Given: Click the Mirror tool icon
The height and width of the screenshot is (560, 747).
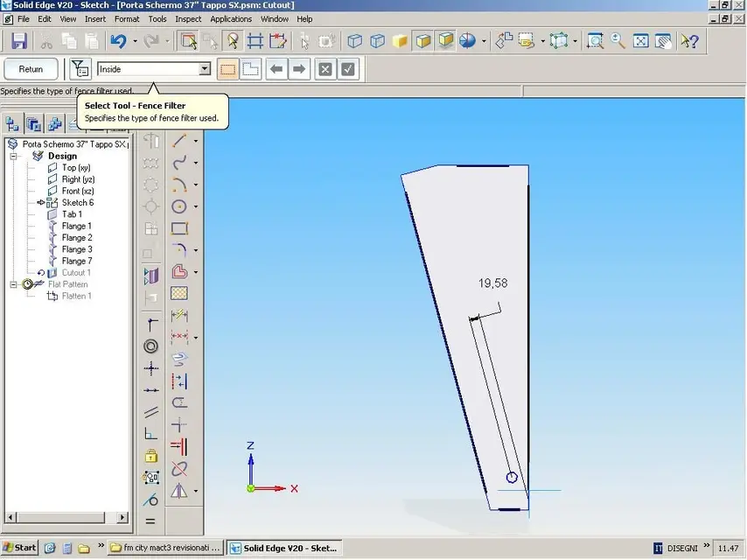Looking at the screenshot, I should coord(179,490).
